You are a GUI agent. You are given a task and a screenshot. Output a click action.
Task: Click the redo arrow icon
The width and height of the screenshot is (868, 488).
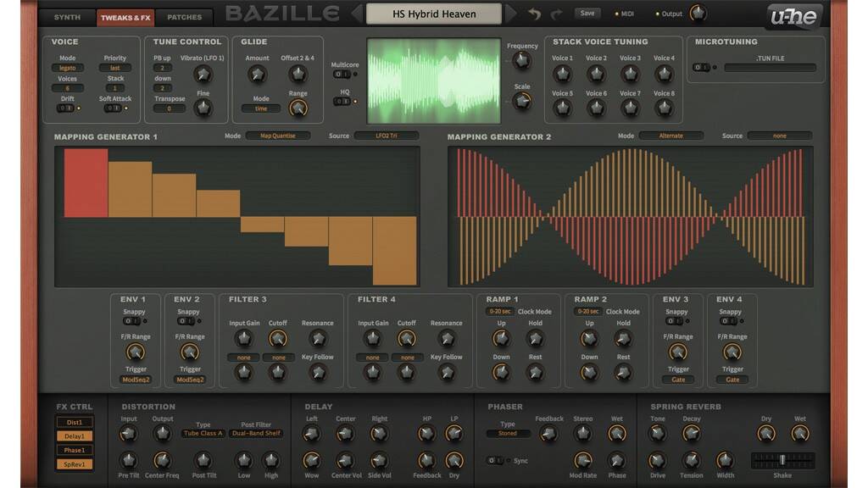point(556,14)
